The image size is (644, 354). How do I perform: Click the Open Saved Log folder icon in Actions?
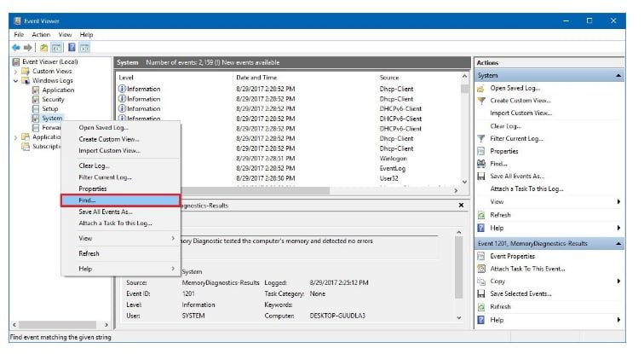coord(480,89)
